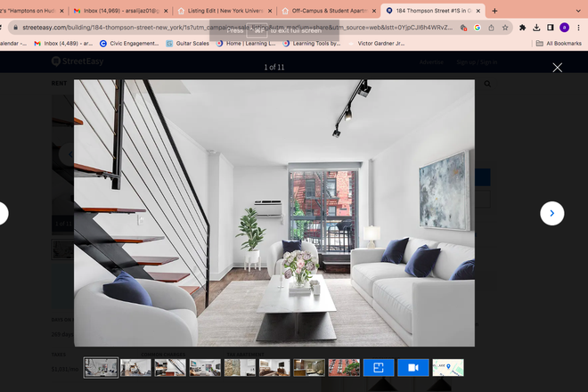Viewport: 588px width, 392px height.
Task: Click the Advertise link
Action: pos(431,62)
